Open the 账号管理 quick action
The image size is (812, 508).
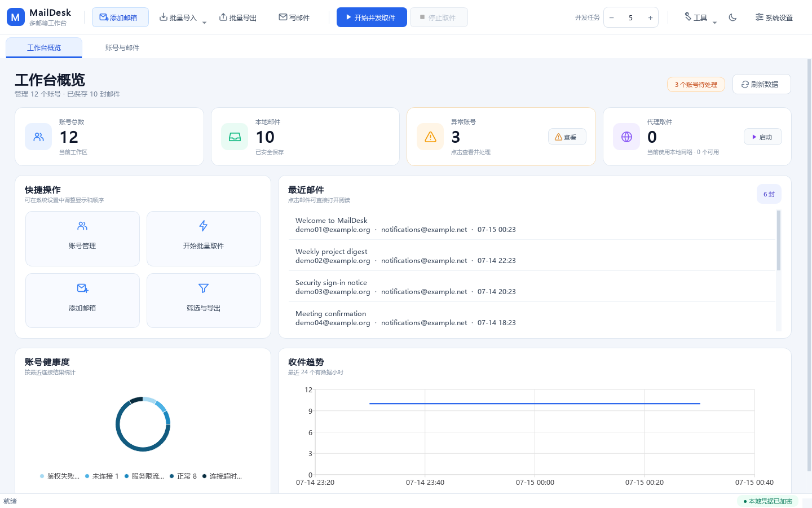pyautogui.click(x=82, y=239)
